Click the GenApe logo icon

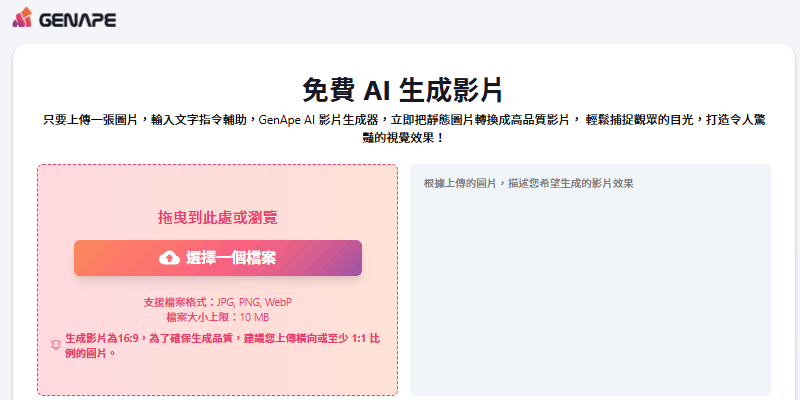point(22,18)
